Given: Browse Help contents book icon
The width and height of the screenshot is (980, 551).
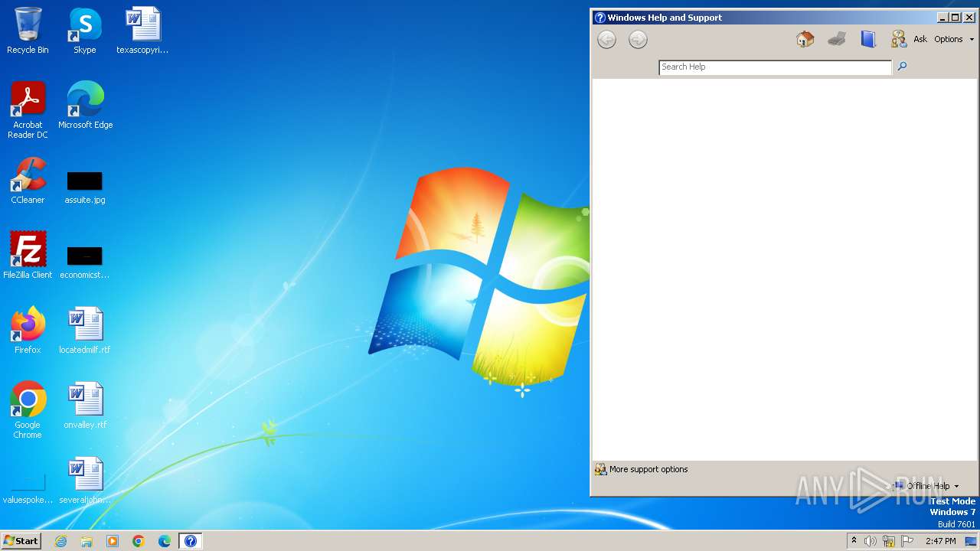Looking at the screenshot, I should coord(867,39).
